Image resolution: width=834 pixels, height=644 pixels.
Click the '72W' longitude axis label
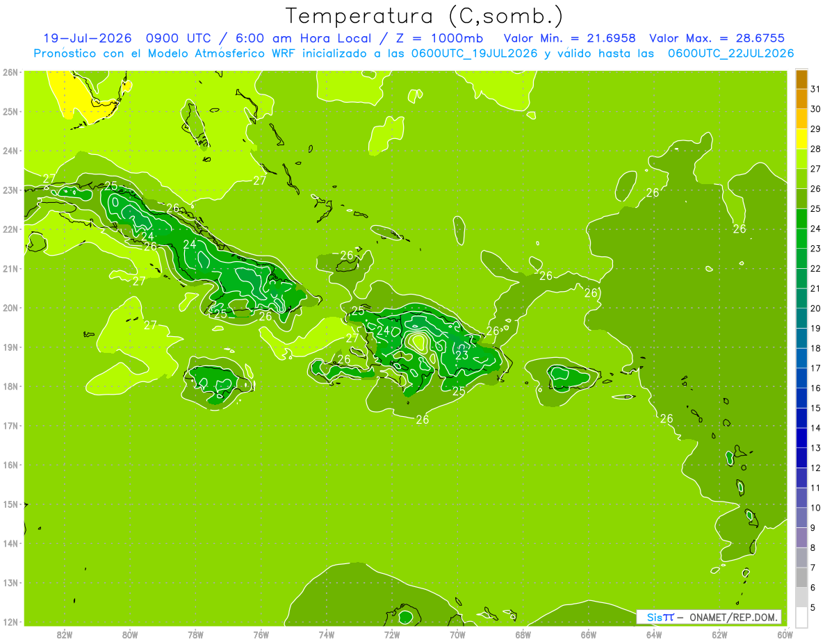coord(392,634)
